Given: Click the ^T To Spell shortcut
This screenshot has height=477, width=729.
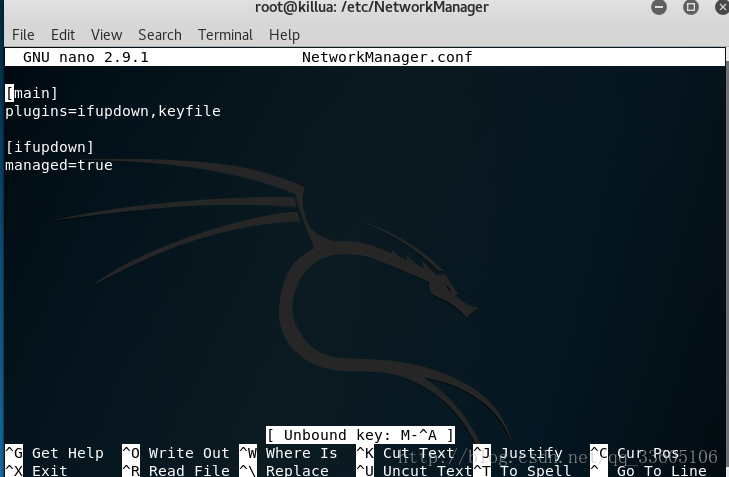Looking at the screenshot, I should tap(522, 470).
